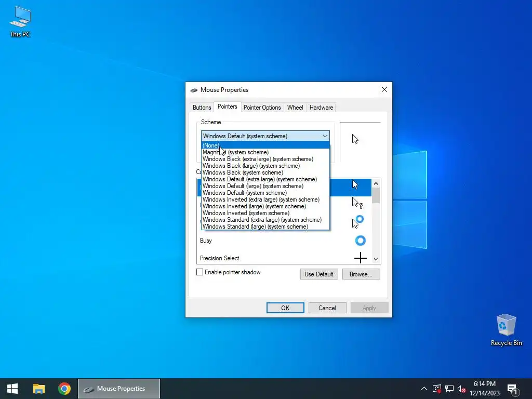
Task: Select the Busy pointer row
Action: click(284, 241)
